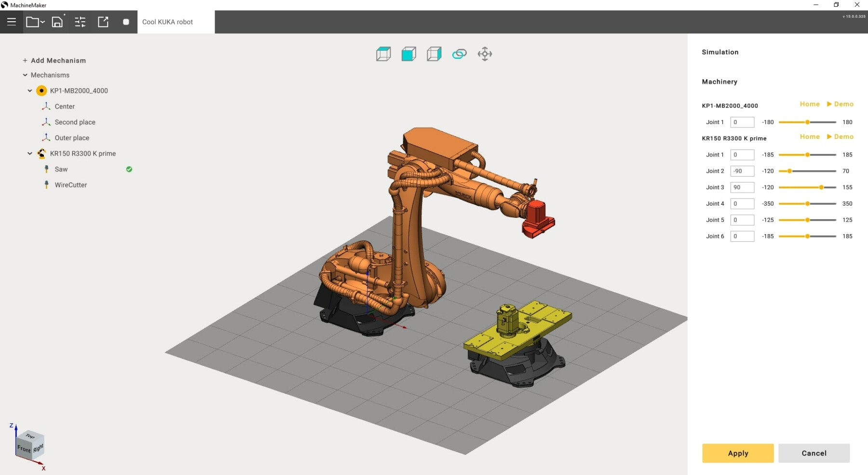Click the export icon in toolbar
868x475 pixels.
[103, 22]
